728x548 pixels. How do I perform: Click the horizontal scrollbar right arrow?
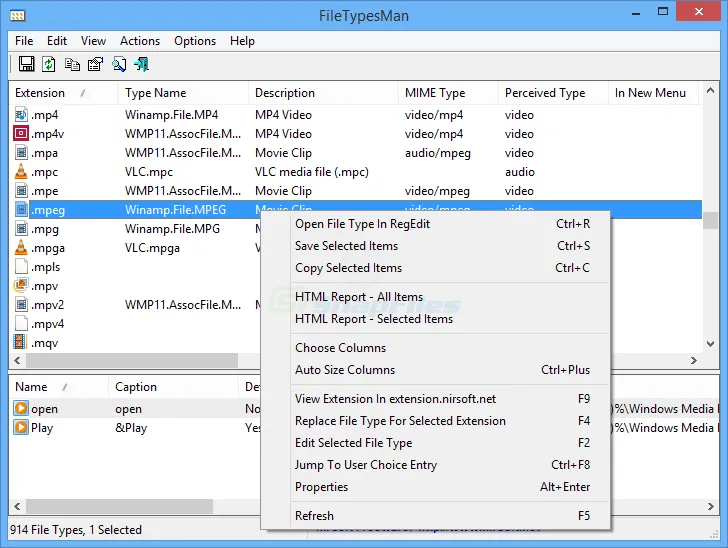tap(694, 360)
